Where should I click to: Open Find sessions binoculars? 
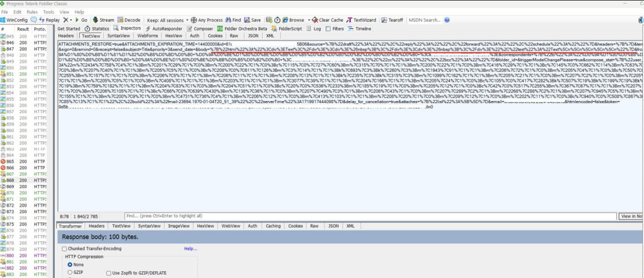click(x=233, y=20)
